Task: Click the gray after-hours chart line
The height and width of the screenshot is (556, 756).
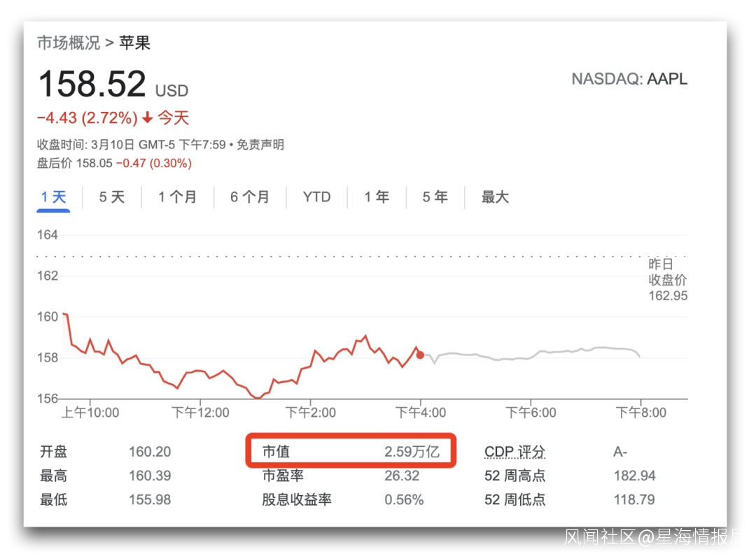Action: click(x=532, y=356)
